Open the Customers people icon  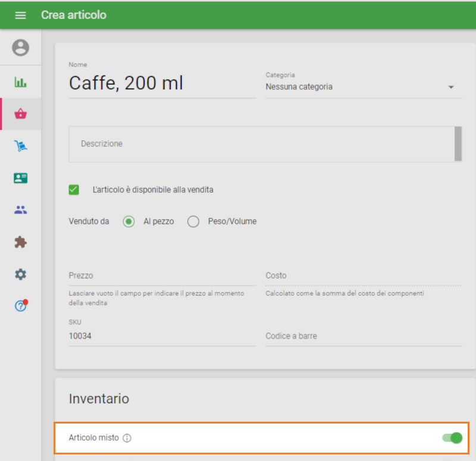coord(20,210)
